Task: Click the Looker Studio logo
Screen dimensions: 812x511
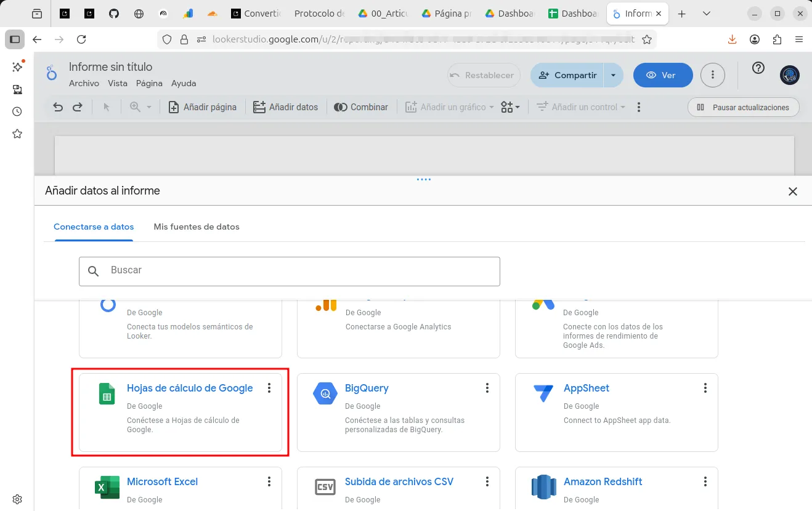Action: pyautogui.click(x=52, y=74)
